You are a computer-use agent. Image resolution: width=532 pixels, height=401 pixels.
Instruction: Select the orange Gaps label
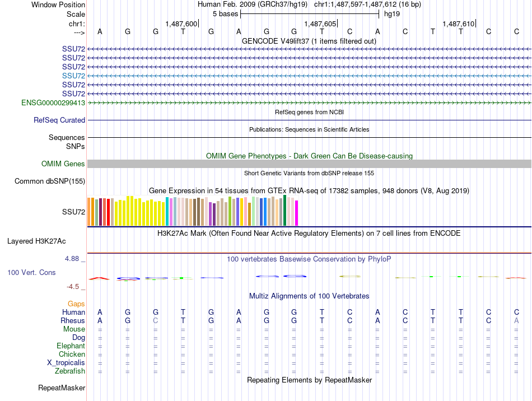[76, 304]
